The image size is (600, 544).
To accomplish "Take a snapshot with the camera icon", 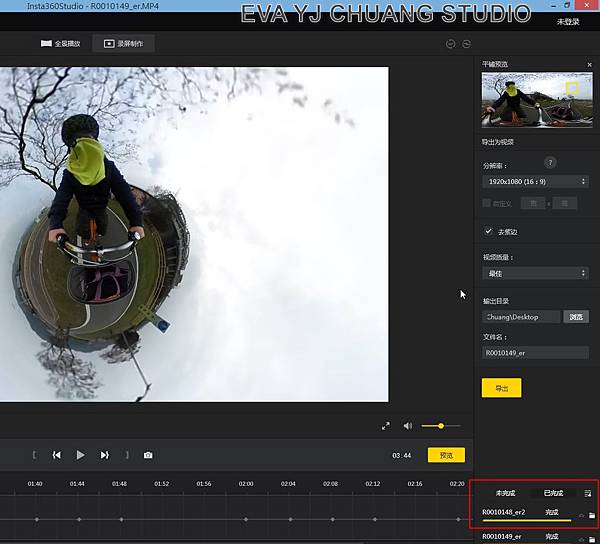I will 148,455.
